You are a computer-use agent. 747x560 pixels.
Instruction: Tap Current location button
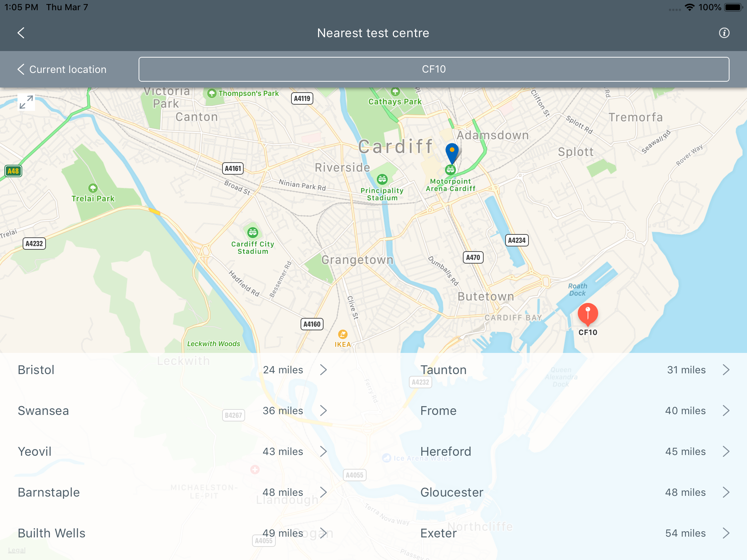[x=62, y=69]
